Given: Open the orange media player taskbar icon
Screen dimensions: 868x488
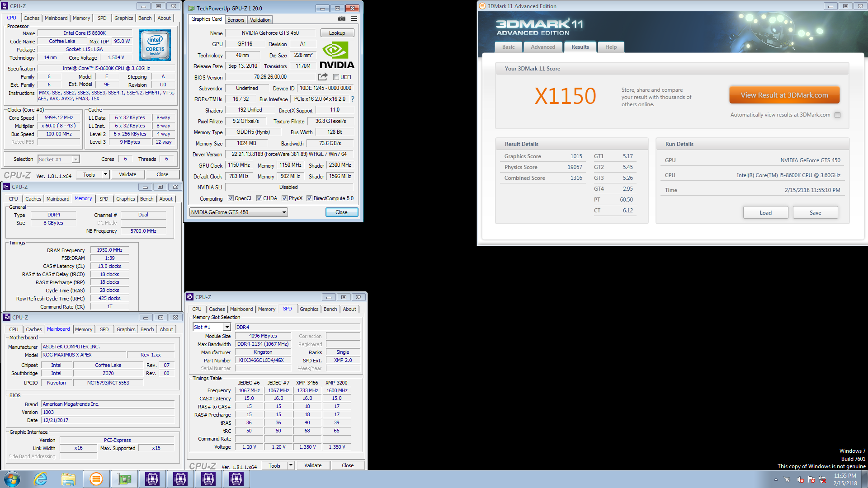Looking at the screenshot, I should [x=96, y=479].
